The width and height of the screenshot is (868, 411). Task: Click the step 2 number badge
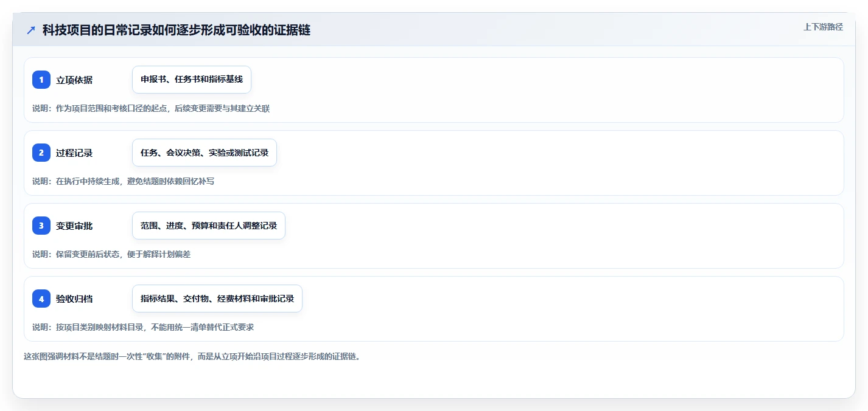pyautogui.click(x=41, y=153)
